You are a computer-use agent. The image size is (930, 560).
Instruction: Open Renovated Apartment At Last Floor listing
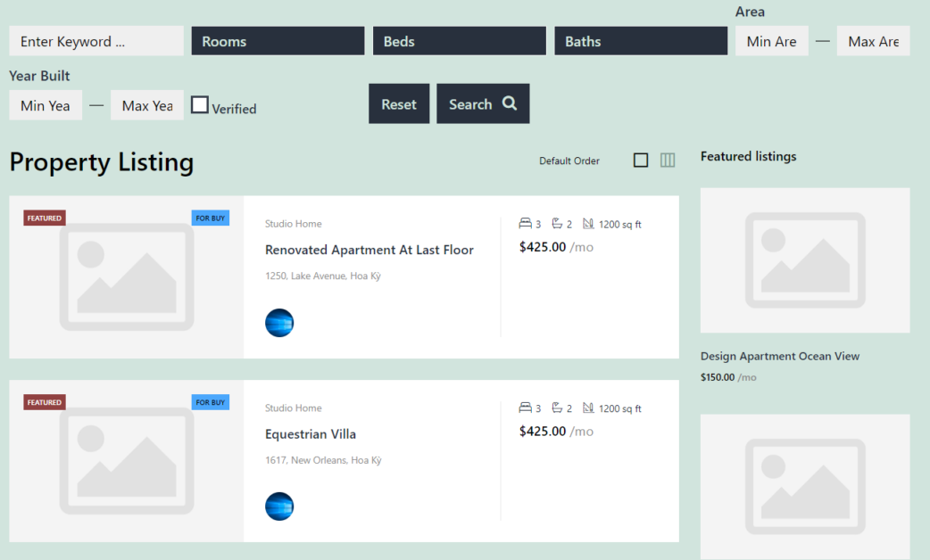[x=370, y=250]
